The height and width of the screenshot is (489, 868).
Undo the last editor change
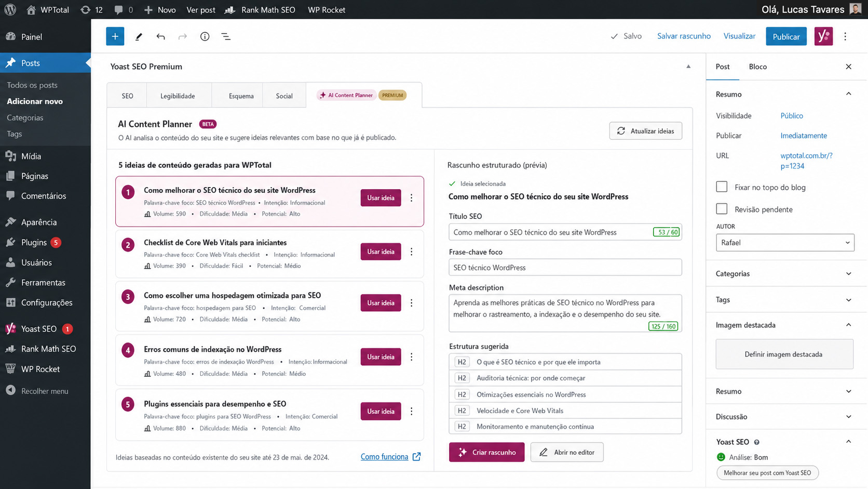[x=160, y=36]
